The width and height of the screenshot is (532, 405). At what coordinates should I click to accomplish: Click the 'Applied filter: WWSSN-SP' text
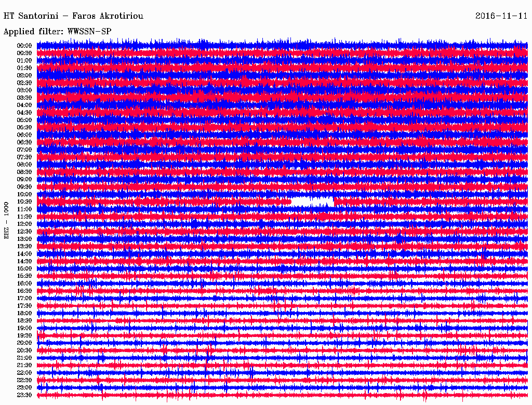[57, 32]
